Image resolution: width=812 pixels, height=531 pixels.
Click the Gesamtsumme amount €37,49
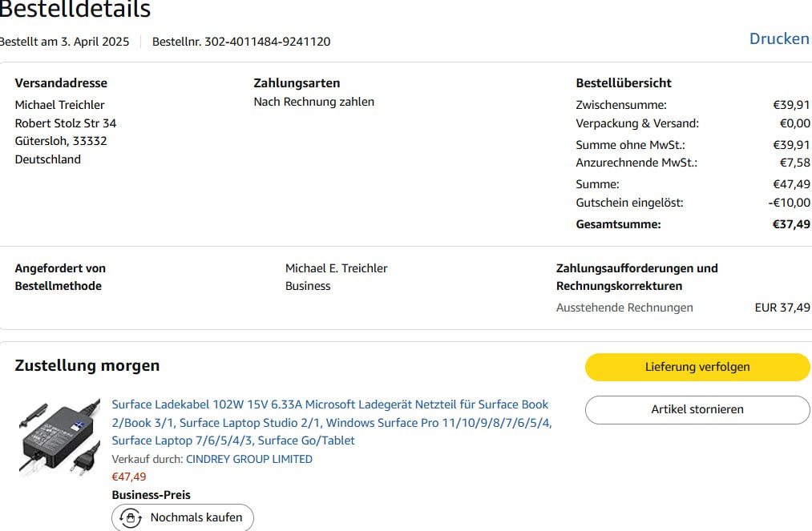[x=790, y=224]
